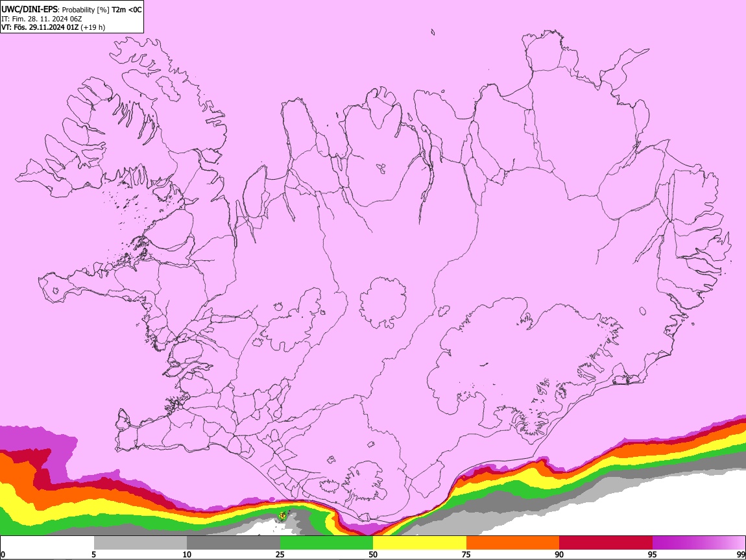Click the 'IT: Fim. 28. 11. 2024 06Z' line
This screenshot has width=746, height=560.
click(x=42, y=19)
